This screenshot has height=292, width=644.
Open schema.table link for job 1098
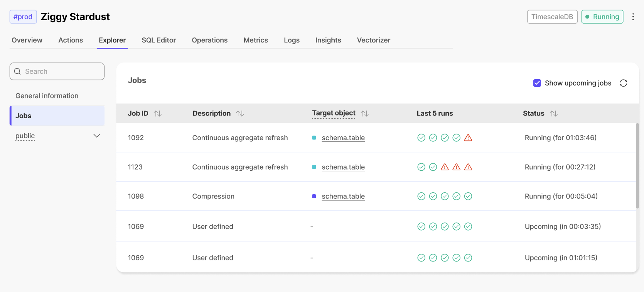343,197
